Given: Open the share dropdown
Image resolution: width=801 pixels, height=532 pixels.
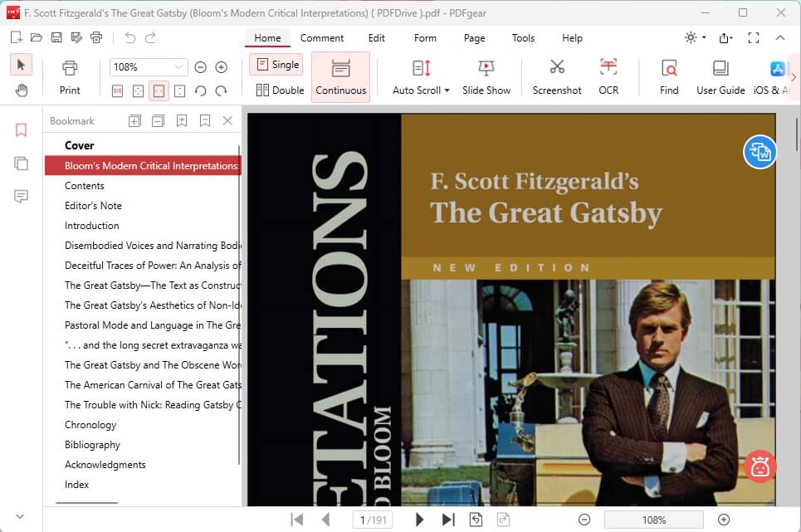Looking at the screenshot, I should point(725,38).
